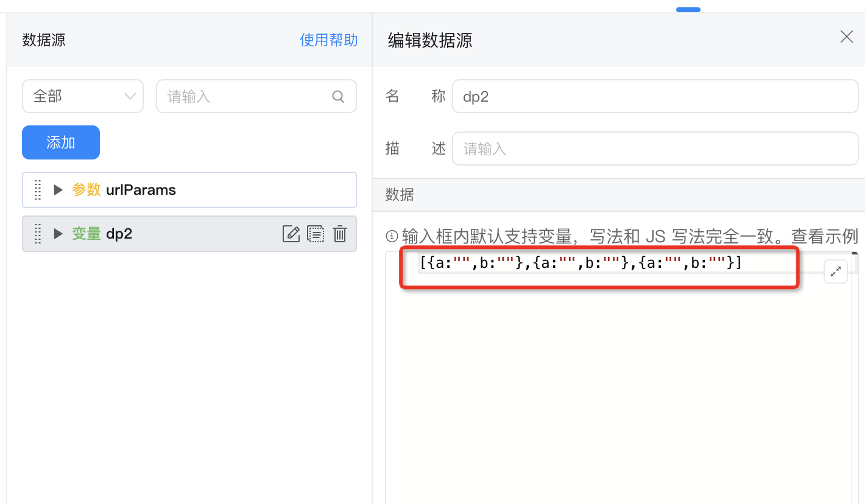Viewport: 865px width, 504px height.
Task: Click the 数据源 panel title
Action: [44, 40]
